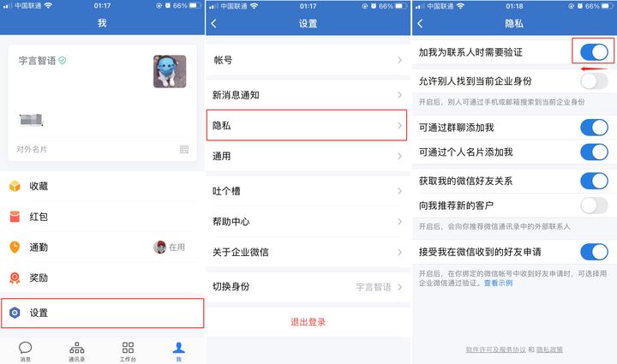
Task: Open the 隐私 privacy settings row
Action: click(x=307, y=125)
